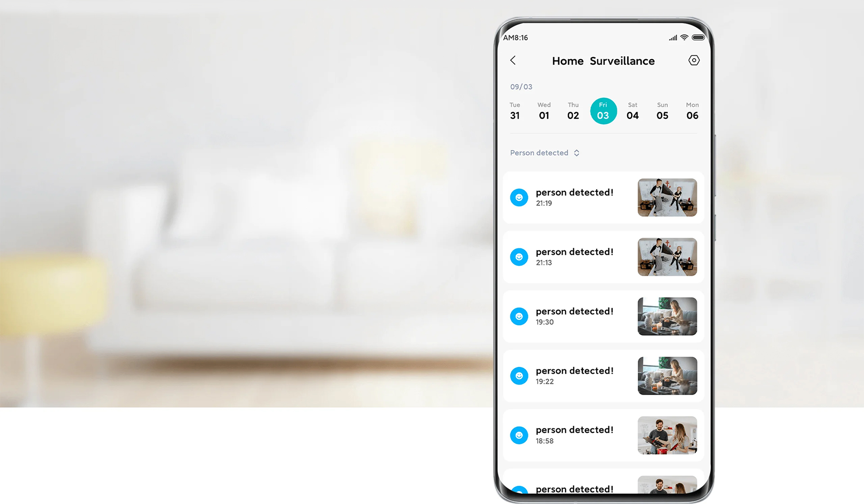
Task: Tap the person detected smiley icon at 18:58
Action: [519, 435]
